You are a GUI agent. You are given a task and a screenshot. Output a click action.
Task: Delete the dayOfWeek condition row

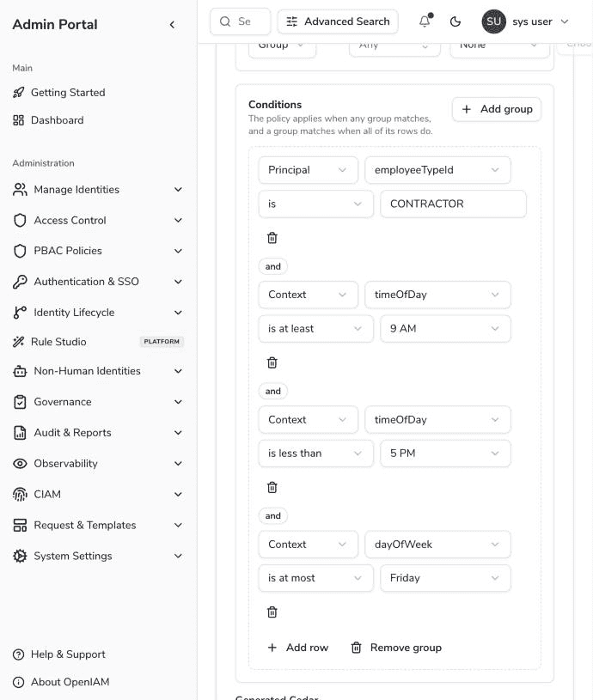click(x=272, y=612)
